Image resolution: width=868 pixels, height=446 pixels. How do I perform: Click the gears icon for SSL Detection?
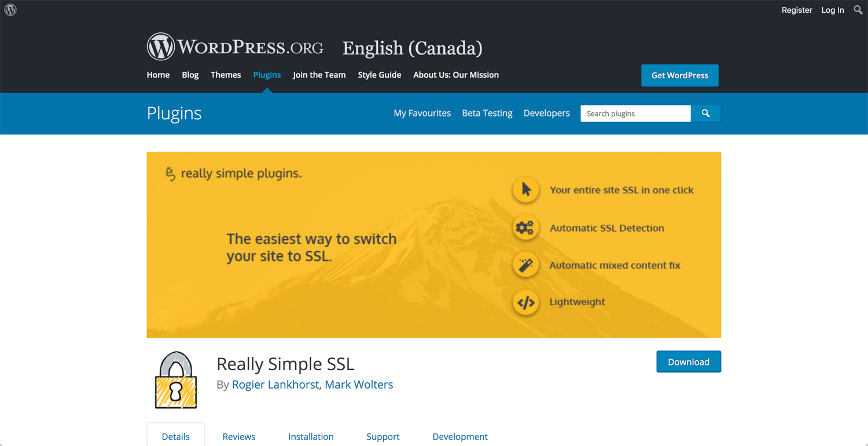coord(525,228)
